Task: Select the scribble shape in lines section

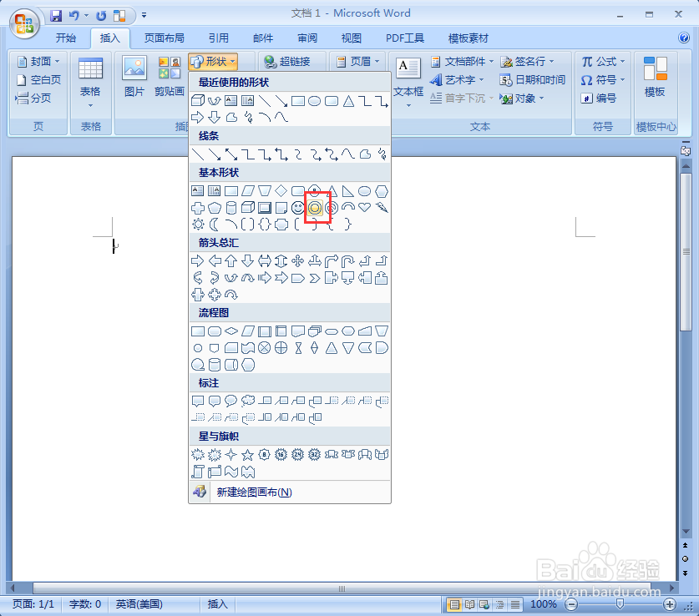Action: click(x=382, y=154)
